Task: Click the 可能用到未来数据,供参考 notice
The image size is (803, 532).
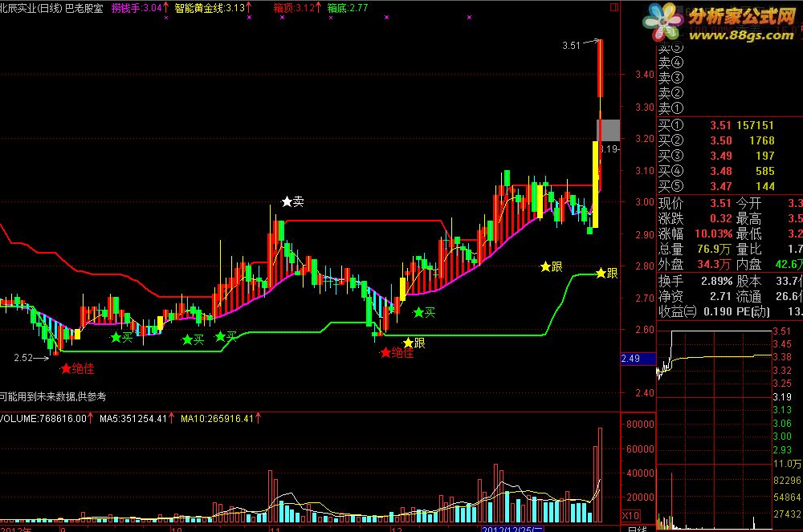Action: [x=53, y=396]
